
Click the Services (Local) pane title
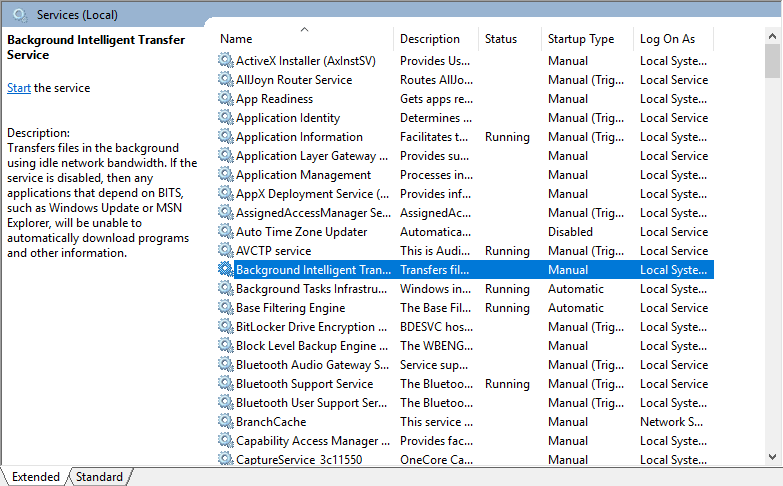[77, 15]
